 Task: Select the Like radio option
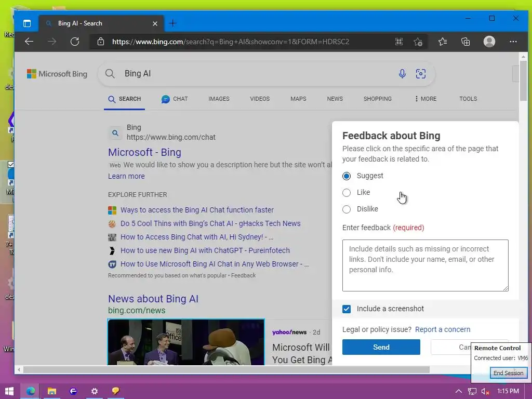(x=347, y=192)
